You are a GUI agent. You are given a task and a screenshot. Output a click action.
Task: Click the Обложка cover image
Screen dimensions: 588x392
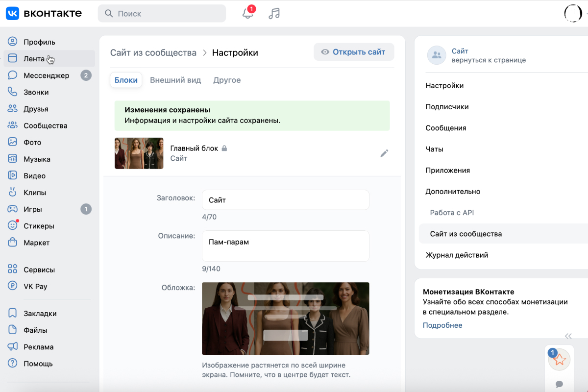coord(286,318)
